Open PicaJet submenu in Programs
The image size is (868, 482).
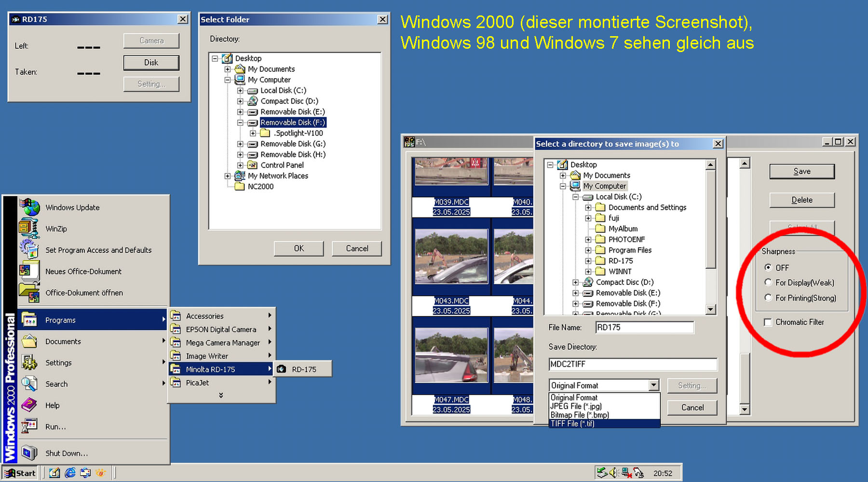[221, 383]
